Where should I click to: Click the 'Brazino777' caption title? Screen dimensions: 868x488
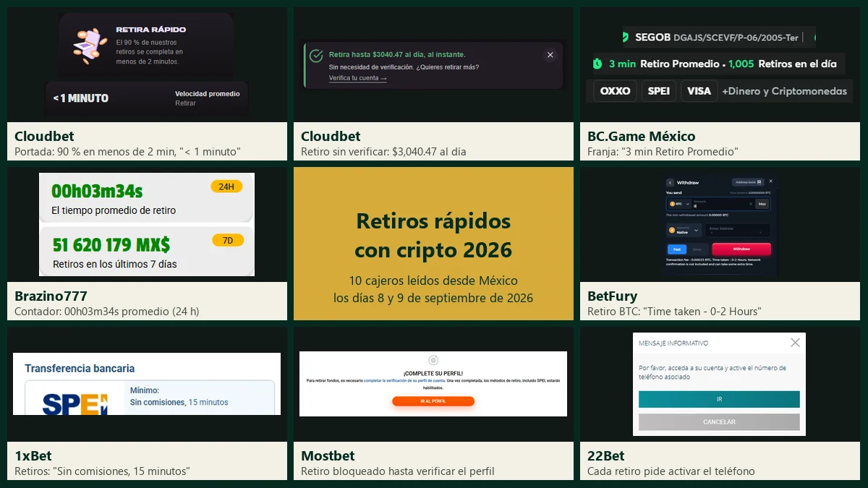click(51, 296)
